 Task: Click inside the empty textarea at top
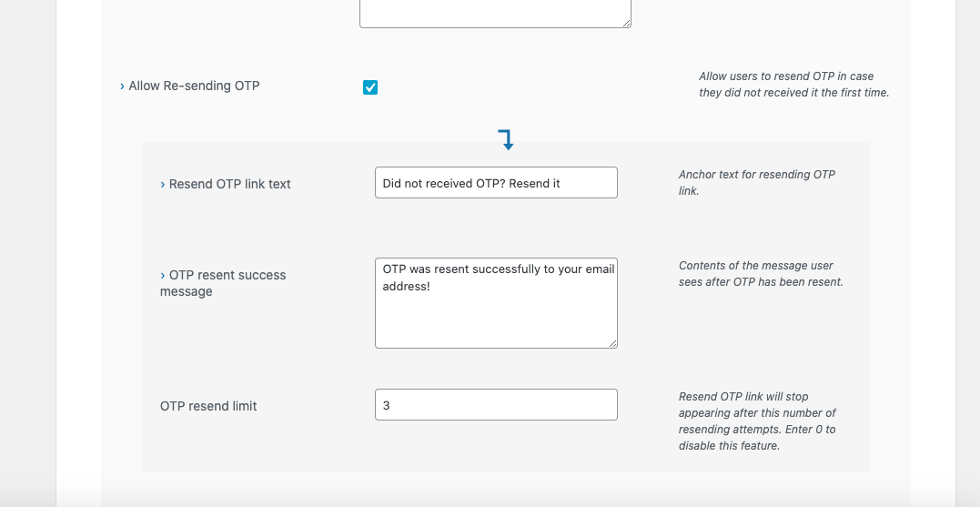coord(494,13)
